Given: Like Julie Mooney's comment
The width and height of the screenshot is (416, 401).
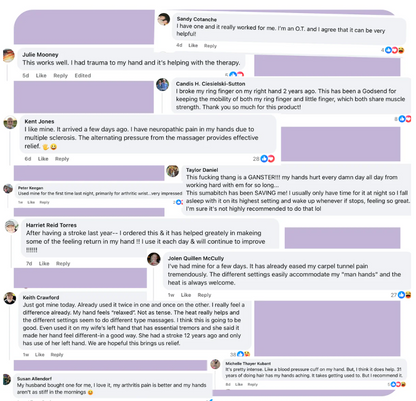Looking at the screenshot, I should point(41,75).
